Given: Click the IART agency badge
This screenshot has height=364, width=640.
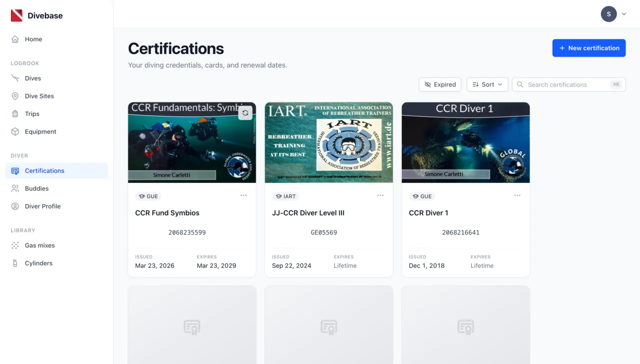Looking at the screenshot, I should click(x=285, y=196).
